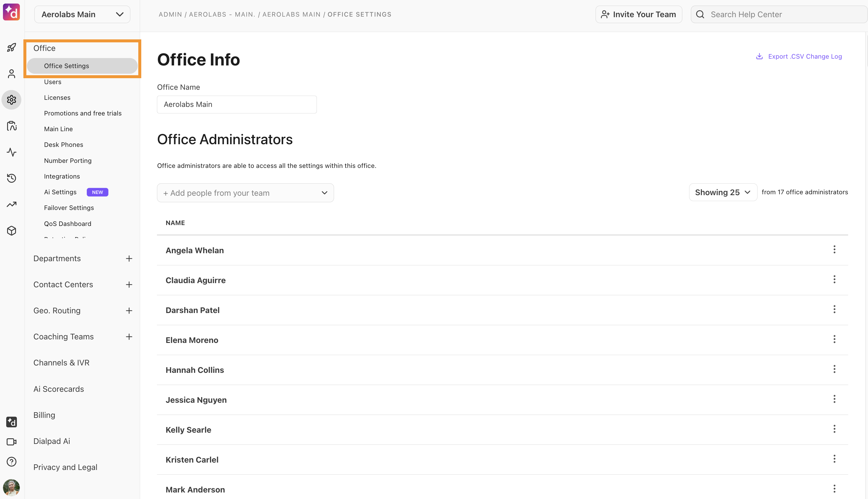Click the Contact Centers section label

(63, 285)
